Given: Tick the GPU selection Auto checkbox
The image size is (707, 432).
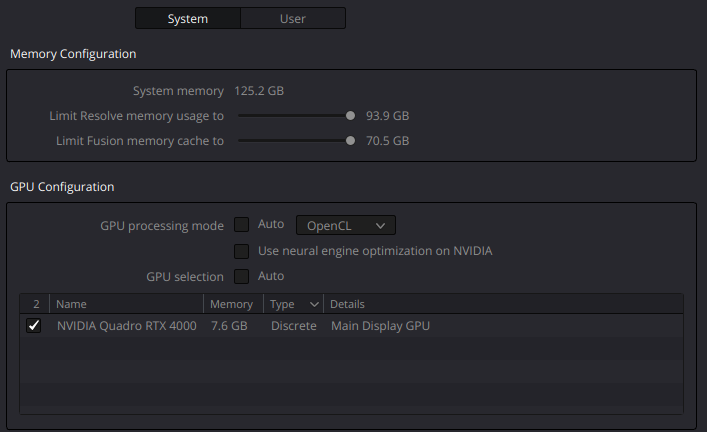Looking at the screenshot, I should (x=241, y=276).
